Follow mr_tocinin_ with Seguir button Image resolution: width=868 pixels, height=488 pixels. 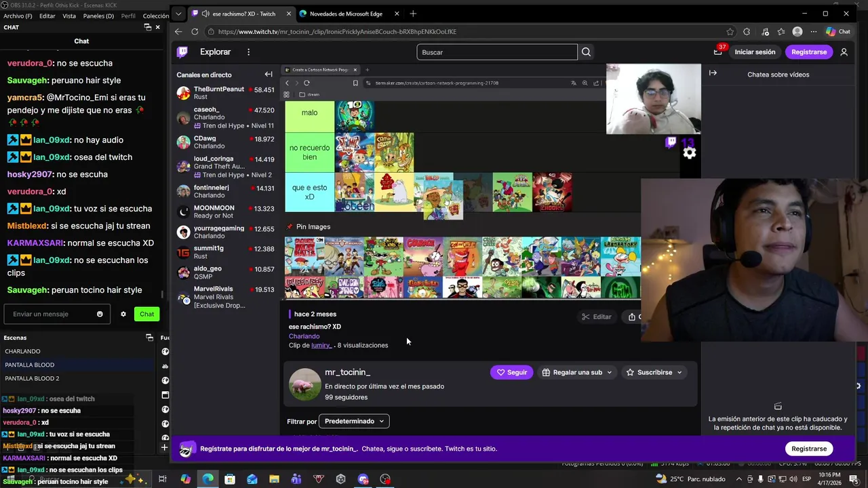coord(512,372)
